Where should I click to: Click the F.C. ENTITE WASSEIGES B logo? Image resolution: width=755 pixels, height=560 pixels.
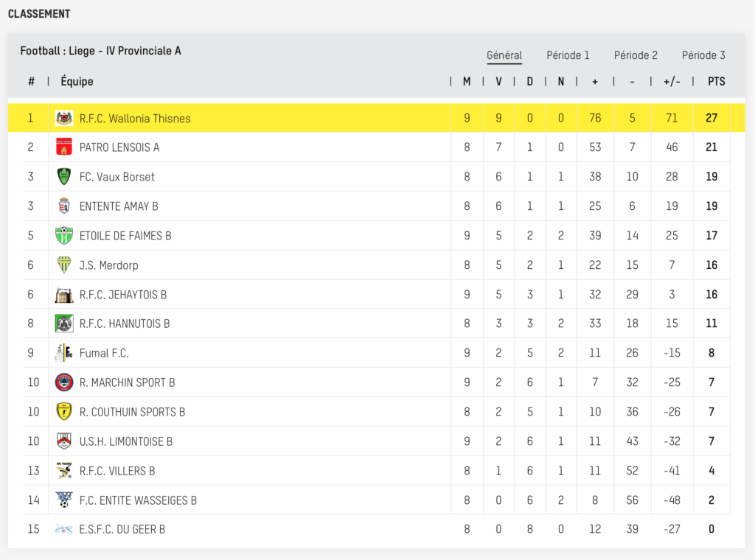coord(64,500)
